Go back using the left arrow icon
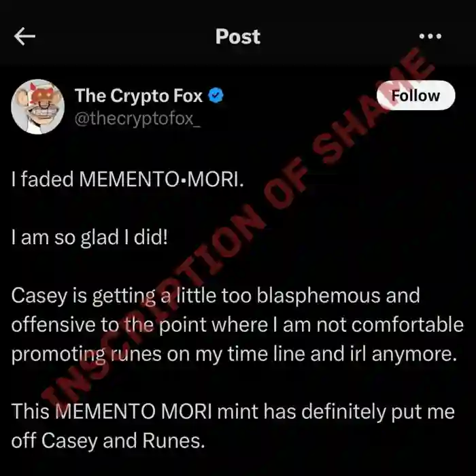The width and height of the screenshot is (476, 476). click(x=24, y=37)
